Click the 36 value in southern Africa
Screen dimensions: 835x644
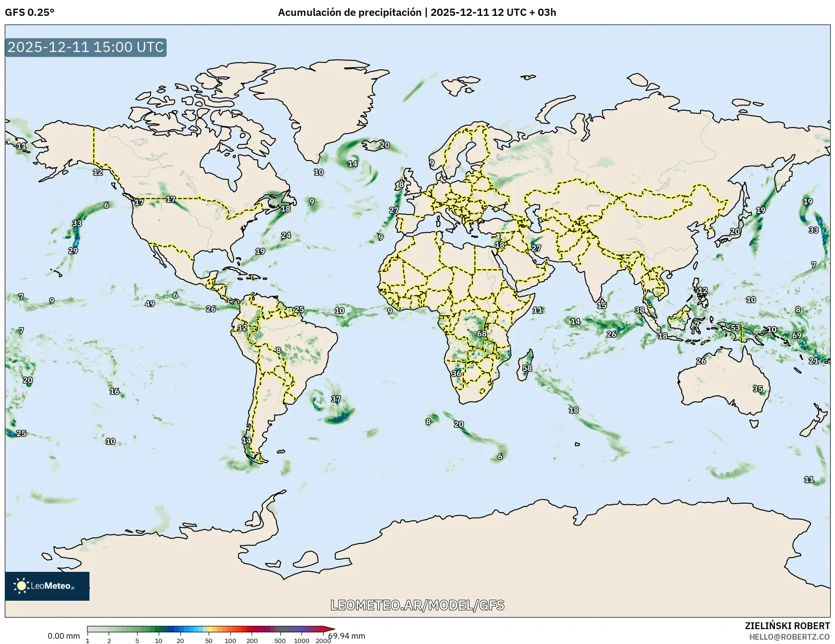(x=456, y=374)
